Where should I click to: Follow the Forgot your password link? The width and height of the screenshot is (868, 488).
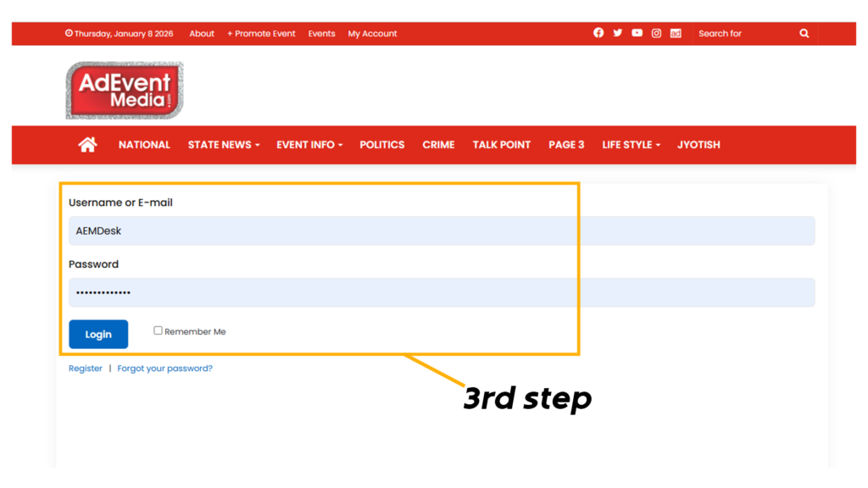click(x=164, y=369)
